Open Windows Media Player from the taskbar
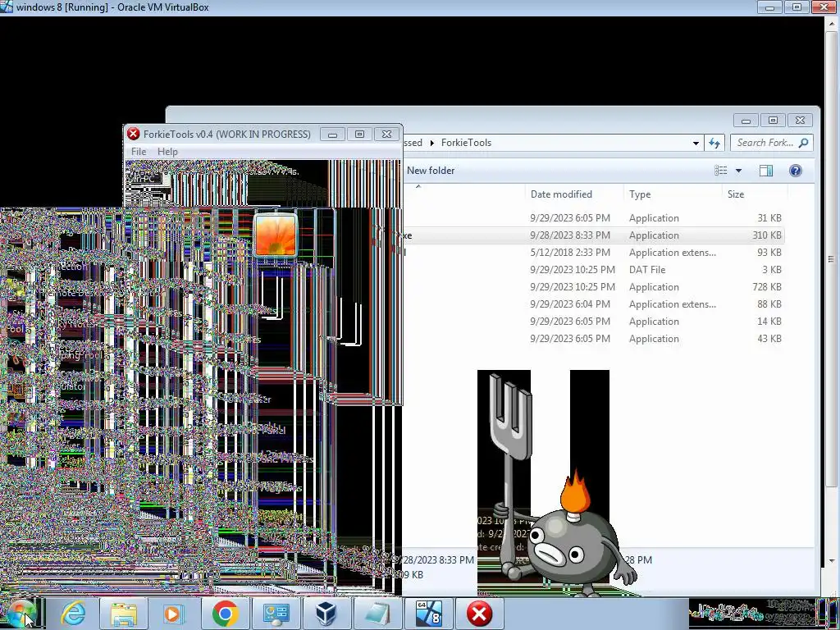Image resolution: width=840 pixels, height=630 pixels. pos(174,614)
